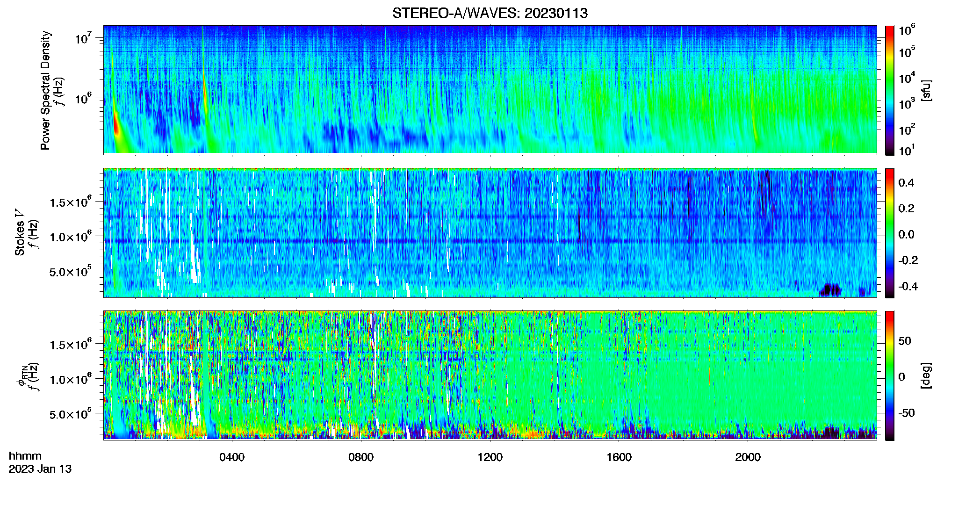Select the 1600 time tick label

pyautogui.click(x=619, y=457)
